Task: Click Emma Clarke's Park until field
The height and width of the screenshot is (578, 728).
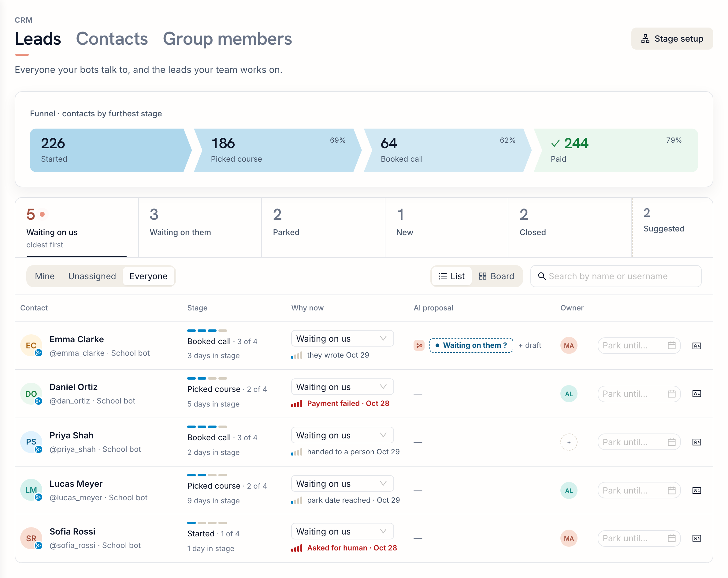Action: (x=639, y=345)
